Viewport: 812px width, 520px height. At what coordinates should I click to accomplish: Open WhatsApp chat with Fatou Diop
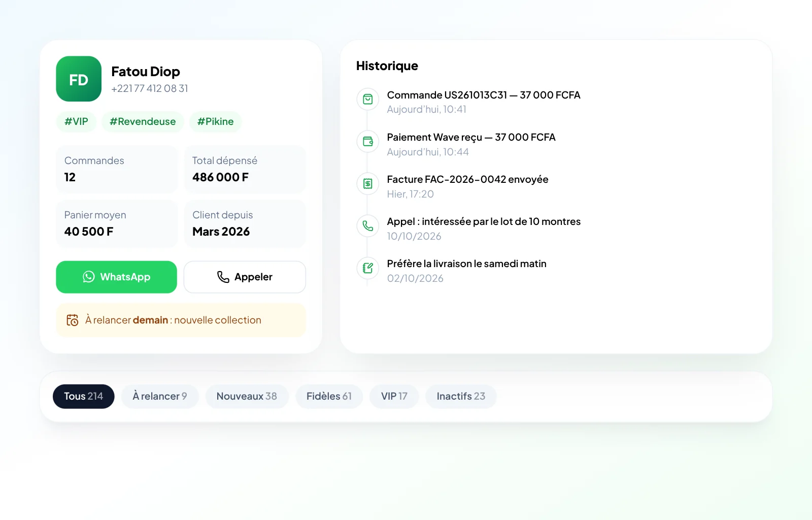click(116, 277)
